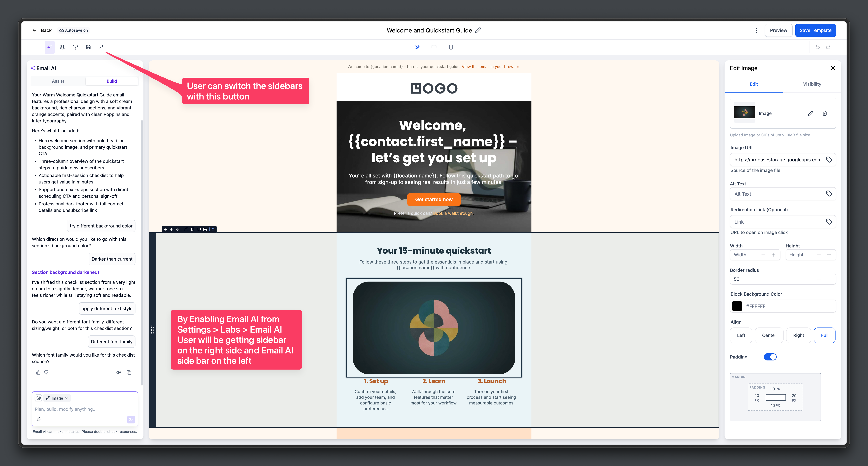The image size is (868, 466).
Task: Choose the Center alignment option
Action: point(769,335)
